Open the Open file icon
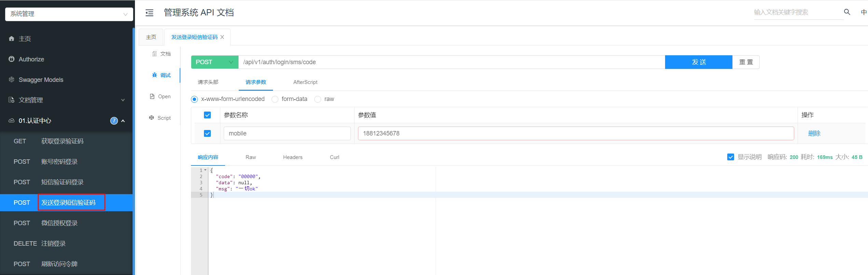Viewport: 868px width, 275px height. pyautogui.click(x=152, y=97)
